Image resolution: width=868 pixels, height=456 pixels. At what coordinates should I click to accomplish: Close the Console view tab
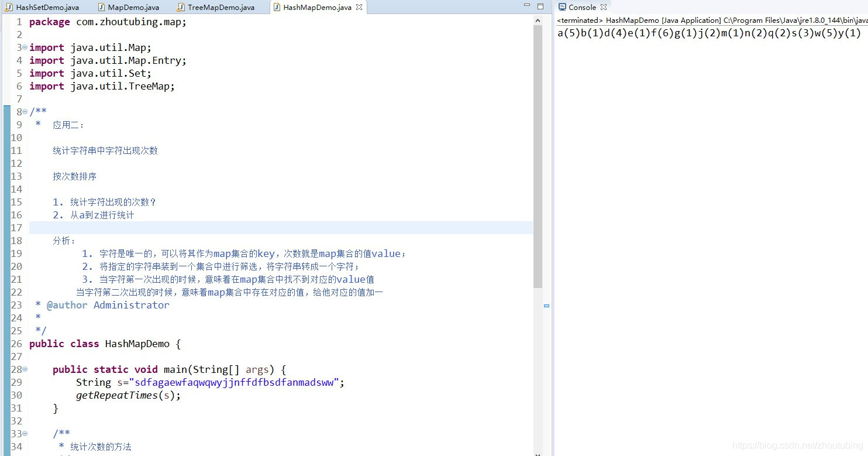(603, 7)
